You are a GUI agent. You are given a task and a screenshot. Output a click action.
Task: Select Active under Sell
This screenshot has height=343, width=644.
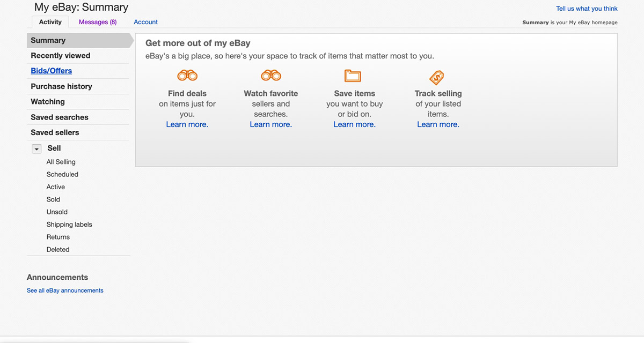click(x=55, y=187)
